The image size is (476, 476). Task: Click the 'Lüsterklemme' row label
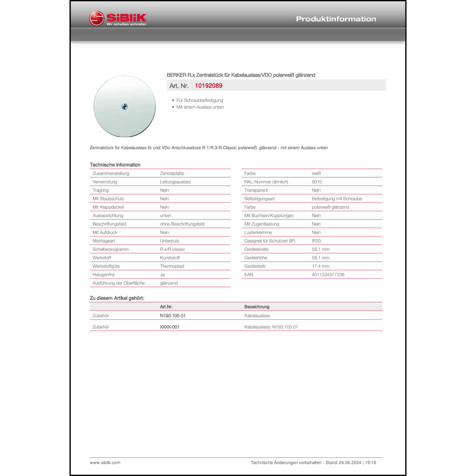click(258, 233)
